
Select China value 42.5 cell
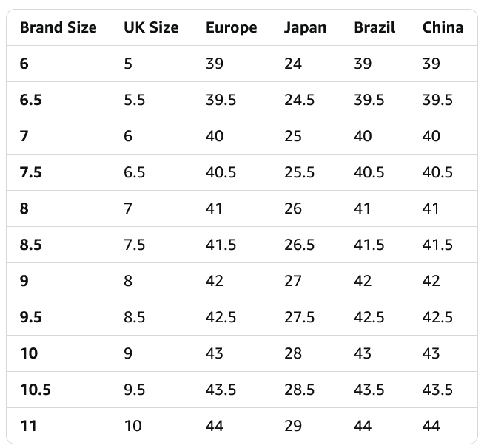tap(437, 317)
